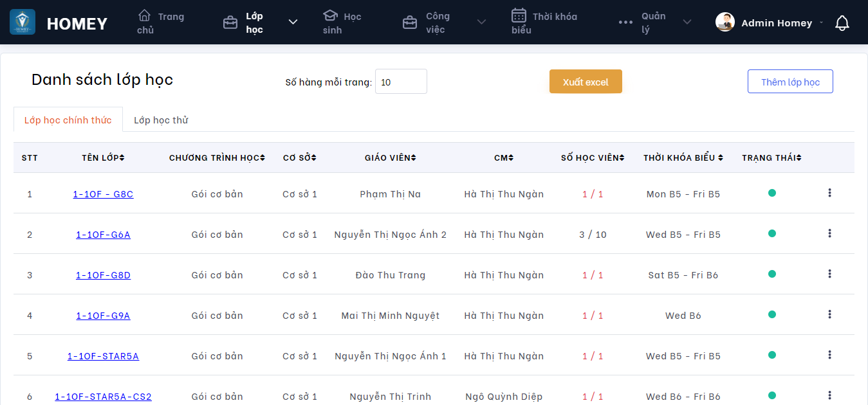The width and height of the screenshot is (868, 405).
Task: Go to Trang chủ home page
Action: click(161, 22)
